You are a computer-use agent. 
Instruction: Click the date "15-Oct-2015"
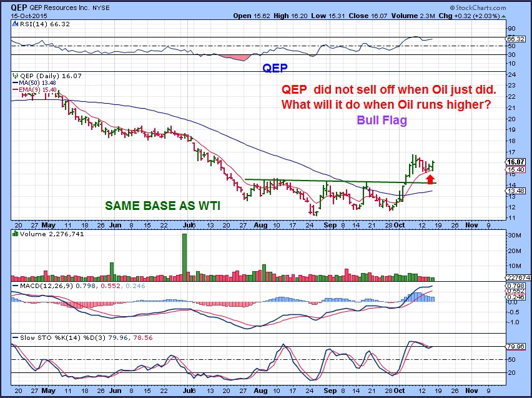[x=29, y=16]
